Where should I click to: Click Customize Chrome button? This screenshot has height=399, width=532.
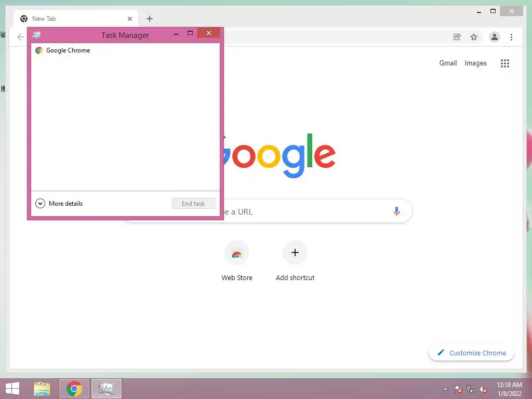(471, 353)
